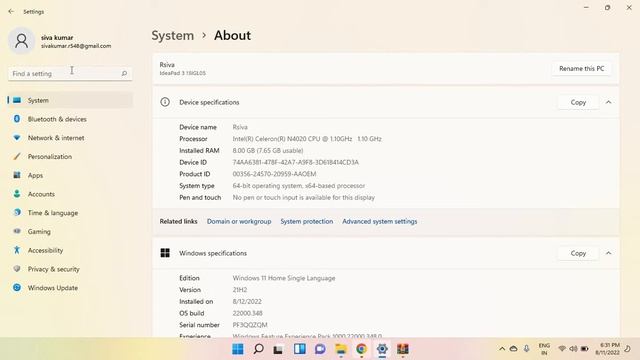Collapse the Windows specifications section

608,253
